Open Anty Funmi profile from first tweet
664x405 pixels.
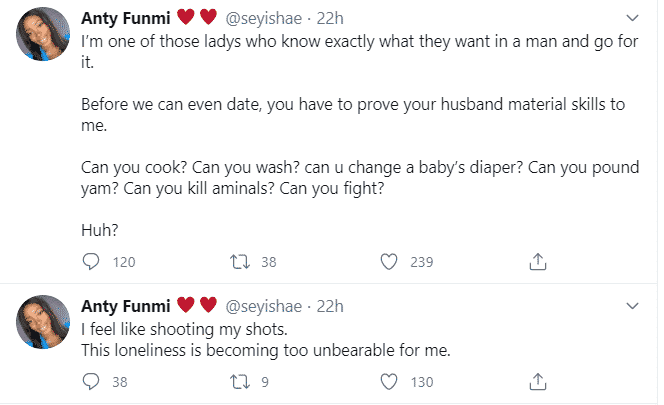point(125,19)
